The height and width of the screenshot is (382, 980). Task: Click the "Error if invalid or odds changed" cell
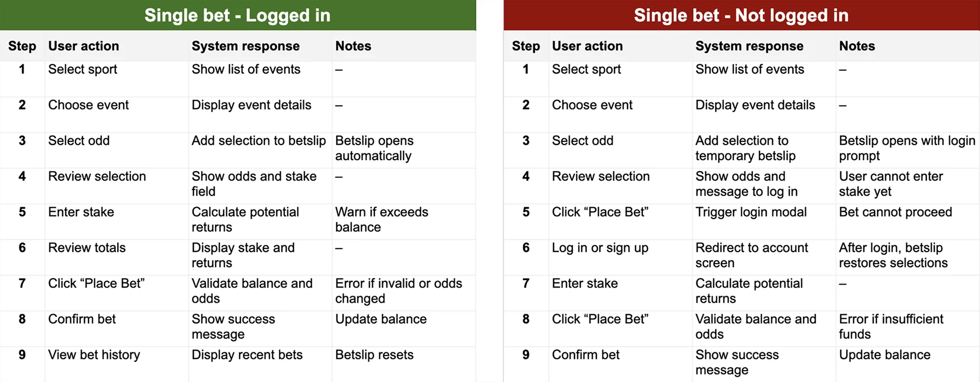[398, 291]
